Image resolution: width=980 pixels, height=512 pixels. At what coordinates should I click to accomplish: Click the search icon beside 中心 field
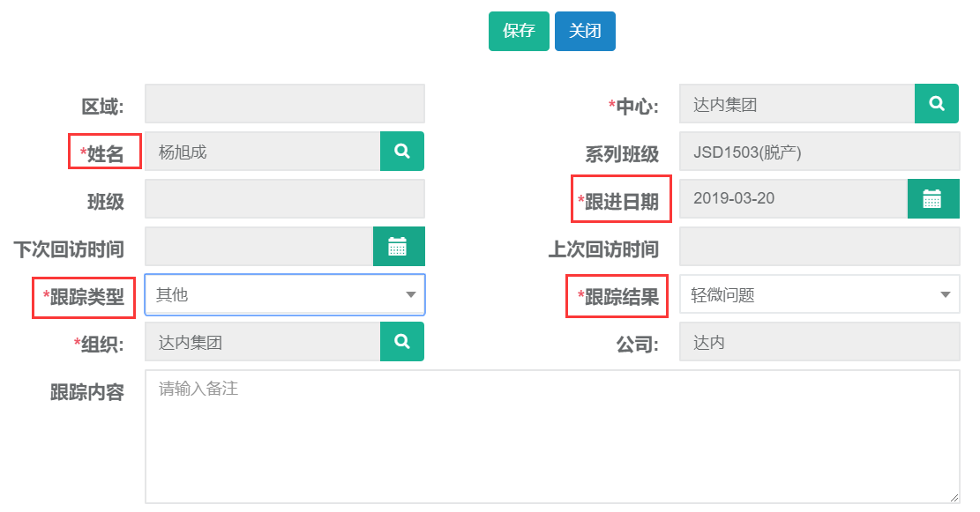937,104
